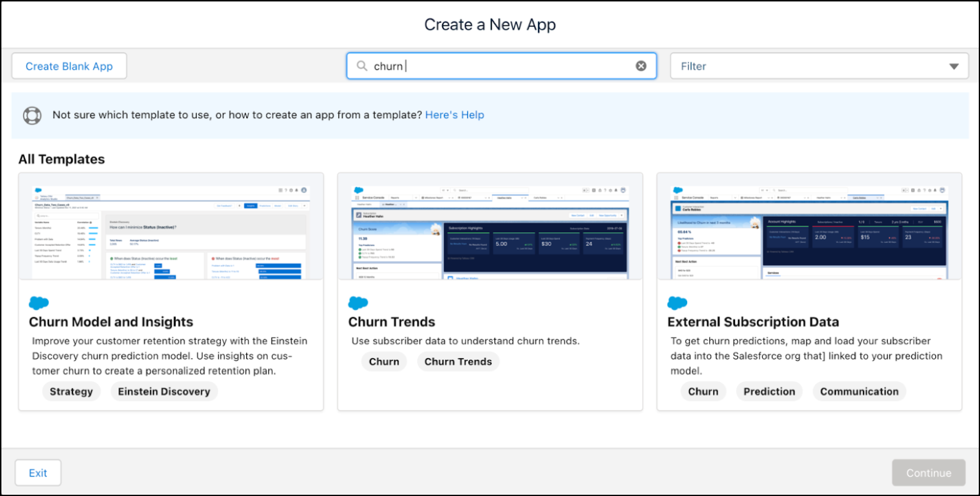Click Salesforce cloud icon on Churn Trends card

click(358, 302)
